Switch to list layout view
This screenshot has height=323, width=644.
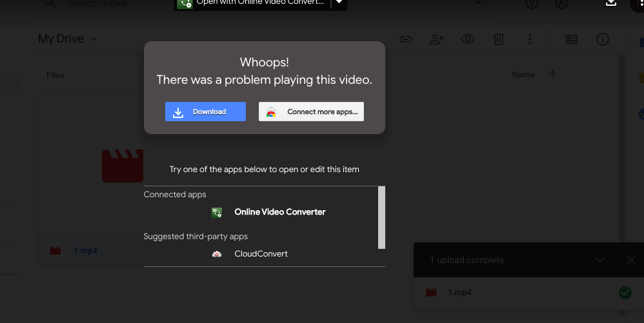click(572, 39)
